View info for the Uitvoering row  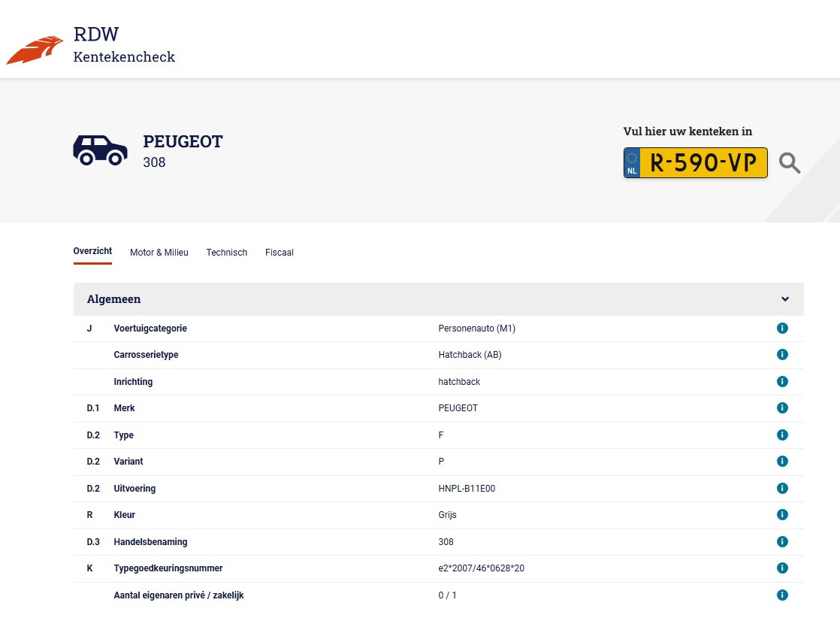click(782, 488)
